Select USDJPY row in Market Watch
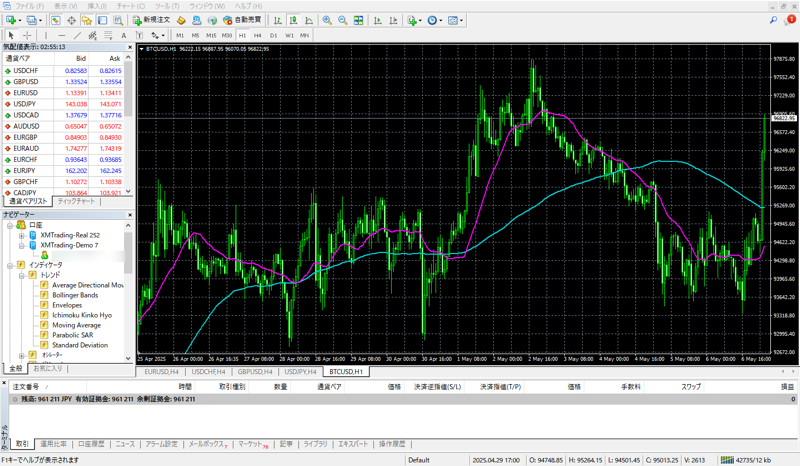 click(x=63, y=104)
